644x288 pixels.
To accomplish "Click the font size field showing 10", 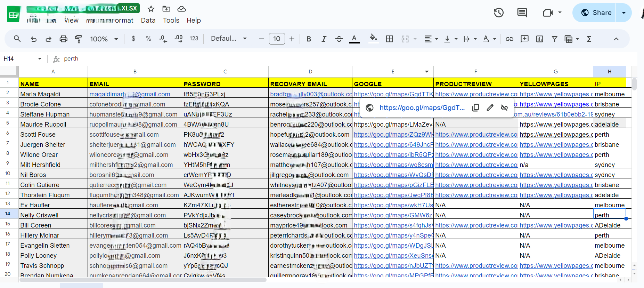I will point(277,39).
